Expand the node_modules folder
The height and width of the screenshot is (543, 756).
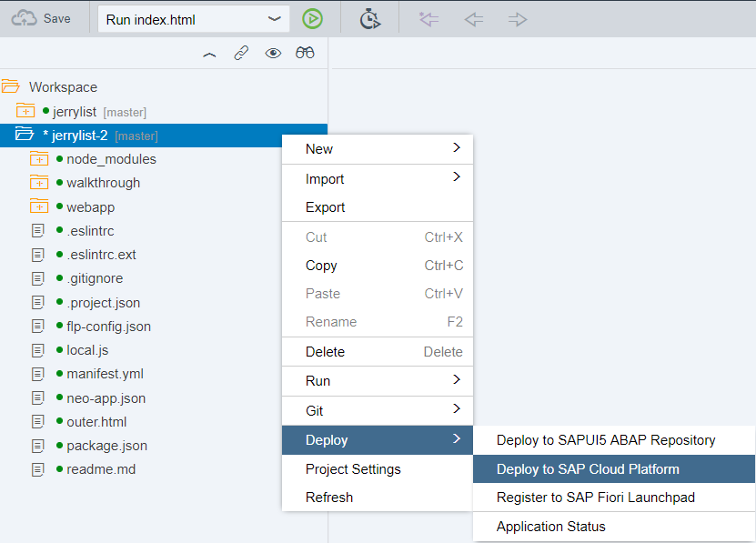click(x=39, y=158)
